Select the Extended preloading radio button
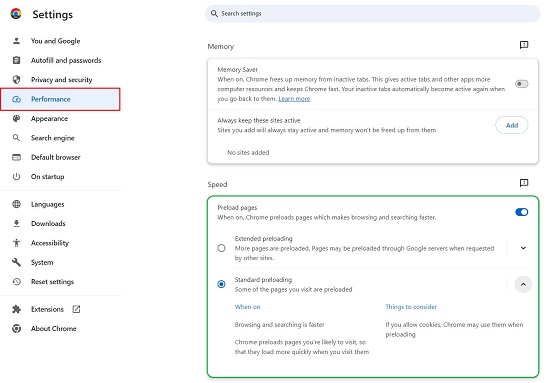The height and width of the screenshot is (383, 550). tap(221, 248)
